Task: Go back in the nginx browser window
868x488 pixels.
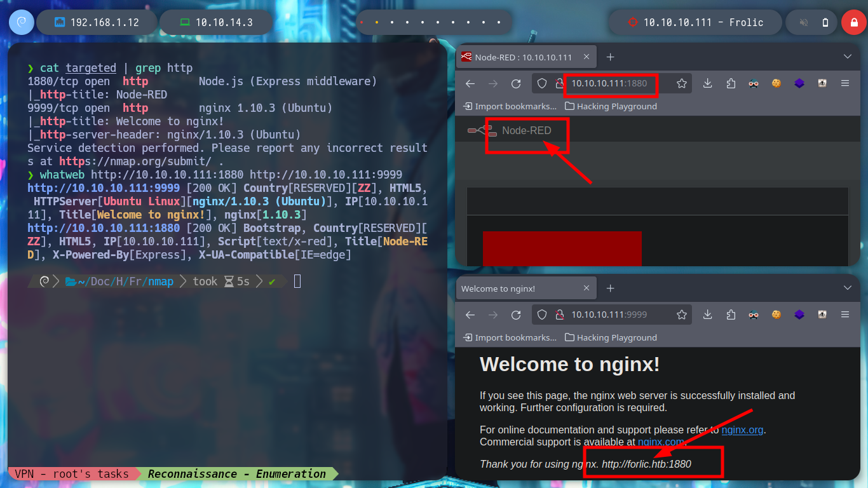Action: point(470,315)
